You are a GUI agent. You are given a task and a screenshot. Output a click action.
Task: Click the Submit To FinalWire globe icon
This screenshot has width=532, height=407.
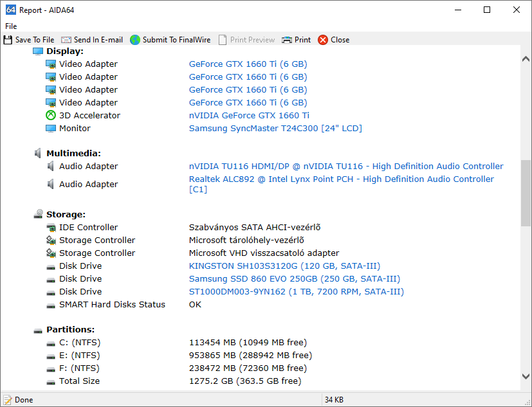point(135,40)
